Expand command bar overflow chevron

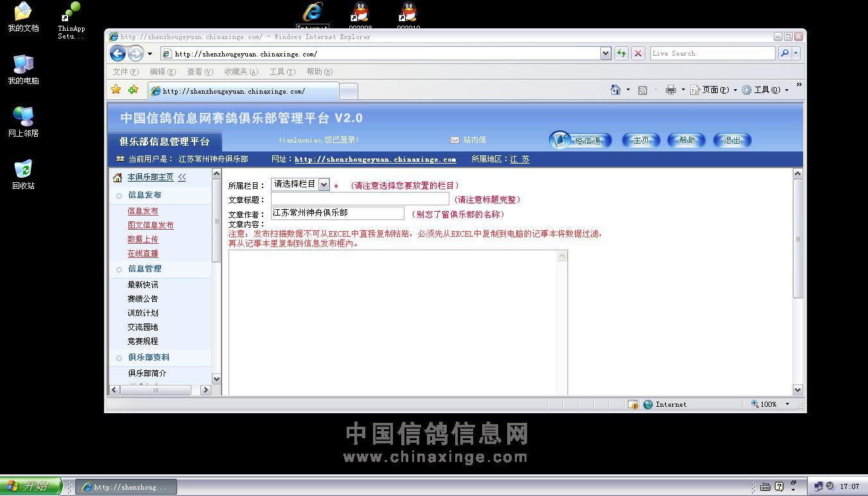[799, 85]
